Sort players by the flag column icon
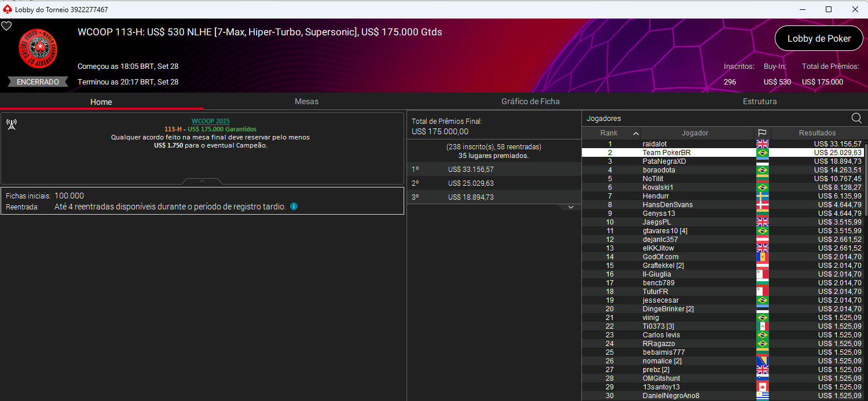 point(762,133)
